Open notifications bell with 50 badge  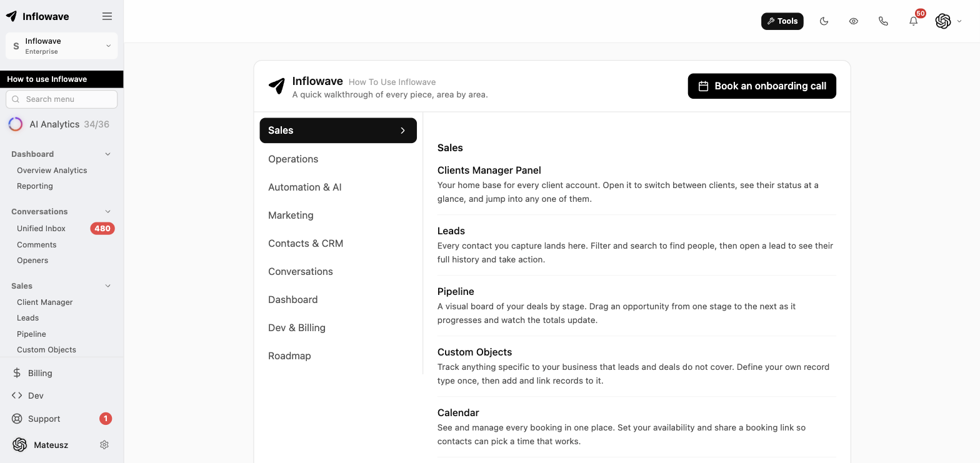[914, 21]
